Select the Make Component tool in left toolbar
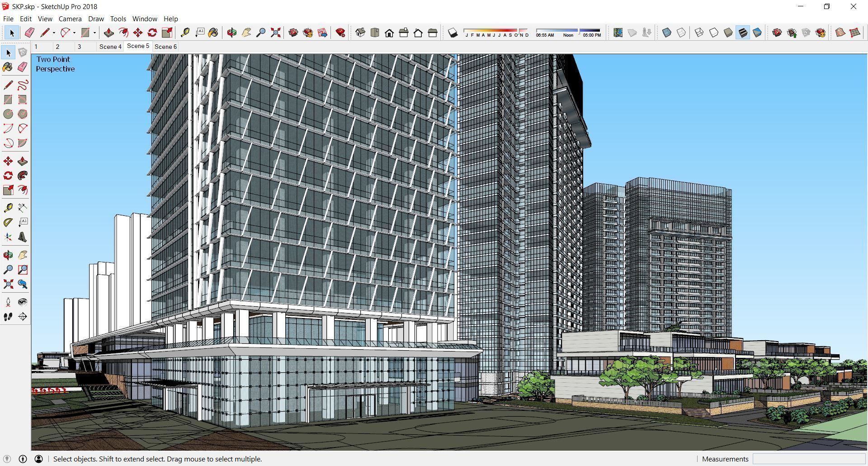 point(23,53)
